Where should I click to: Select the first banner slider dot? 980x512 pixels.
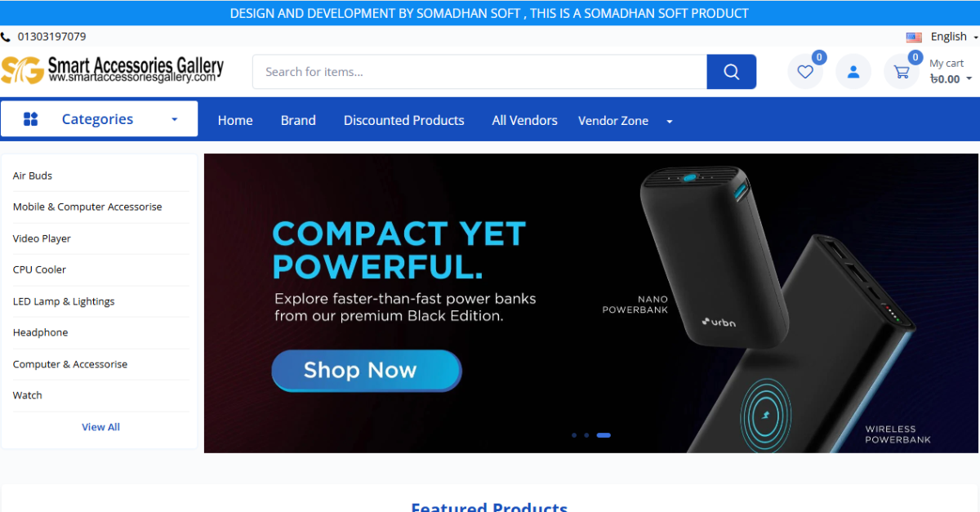click(574, 435)
